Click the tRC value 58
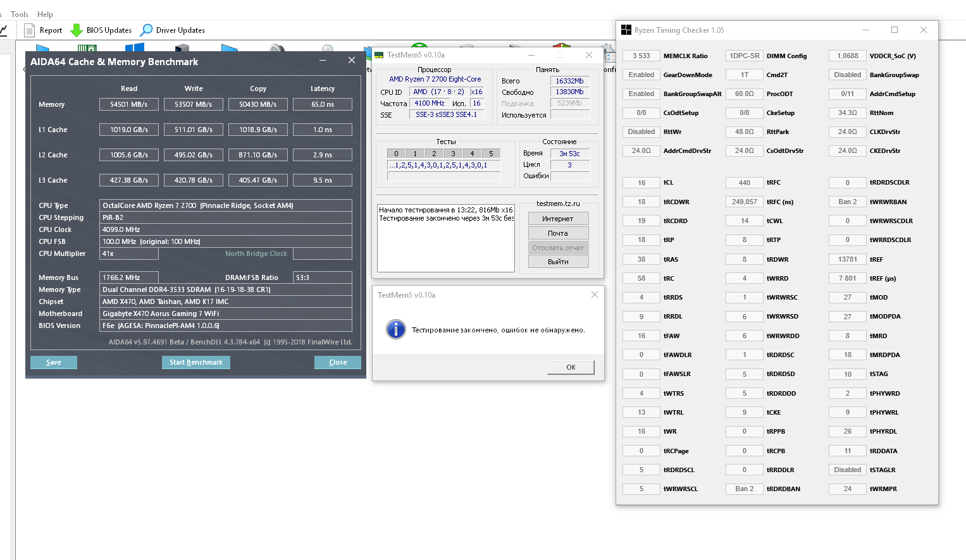 641,278
